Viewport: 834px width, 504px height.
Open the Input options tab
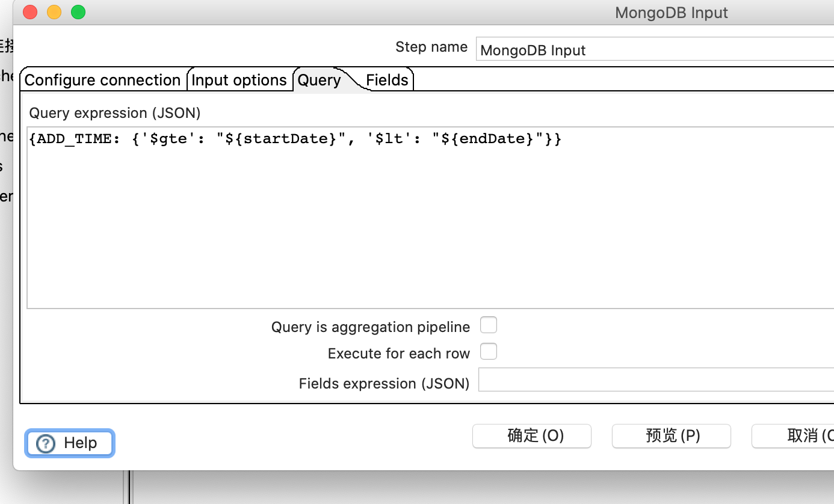(239, 79)
